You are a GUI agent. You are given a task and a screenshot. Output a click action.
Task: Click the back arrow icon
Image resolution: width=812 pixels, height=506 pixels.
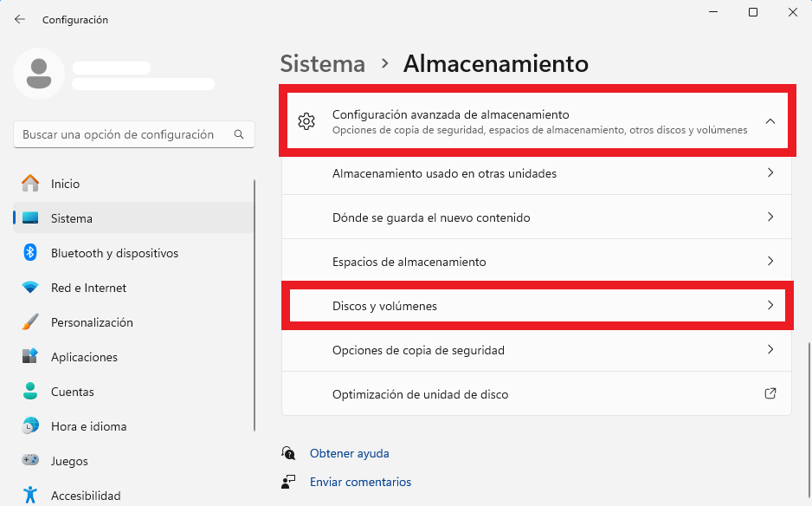(x=20, y=19)
